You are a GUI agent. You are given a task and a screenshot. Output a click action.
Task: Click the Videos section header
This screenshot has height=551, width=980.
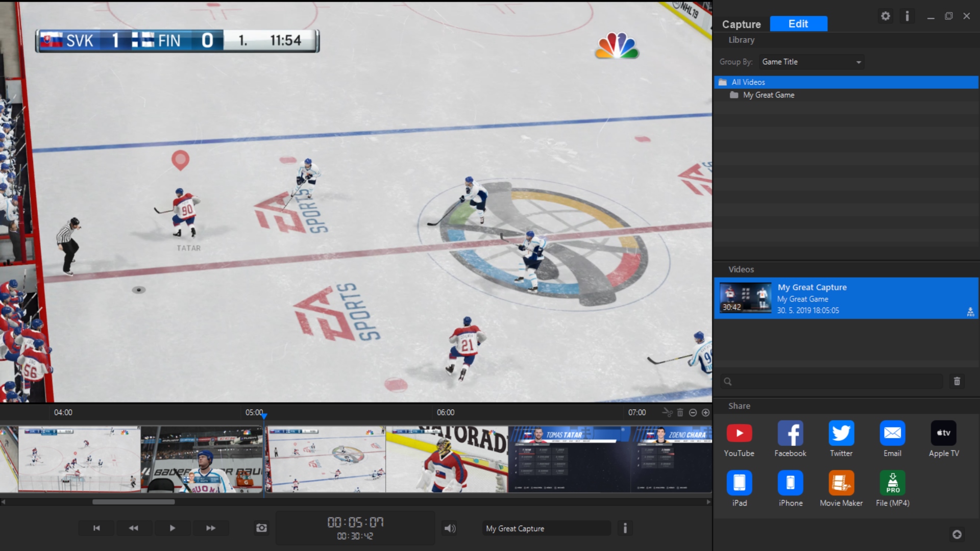[x=741, y=269]
